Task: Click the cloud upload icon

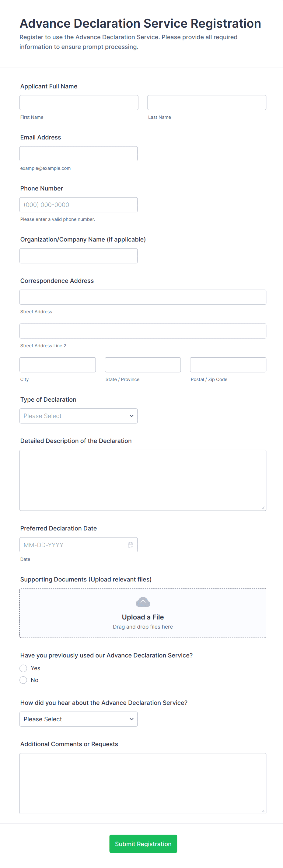Action: tap(143, 602)
